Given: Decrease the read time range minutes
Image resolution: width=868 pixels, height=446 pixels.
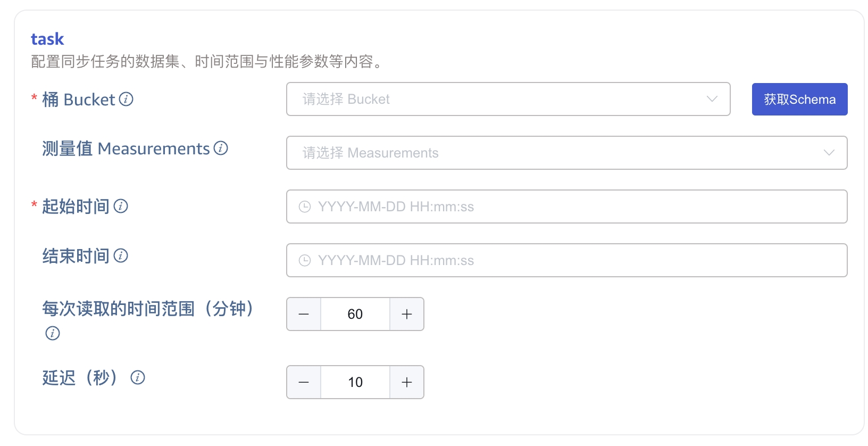Looking at the screenshot, I should [304, 314].
